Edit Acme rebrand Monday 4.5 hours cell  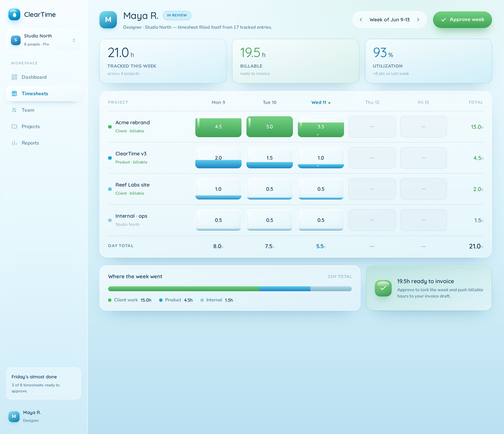[218, 127]
